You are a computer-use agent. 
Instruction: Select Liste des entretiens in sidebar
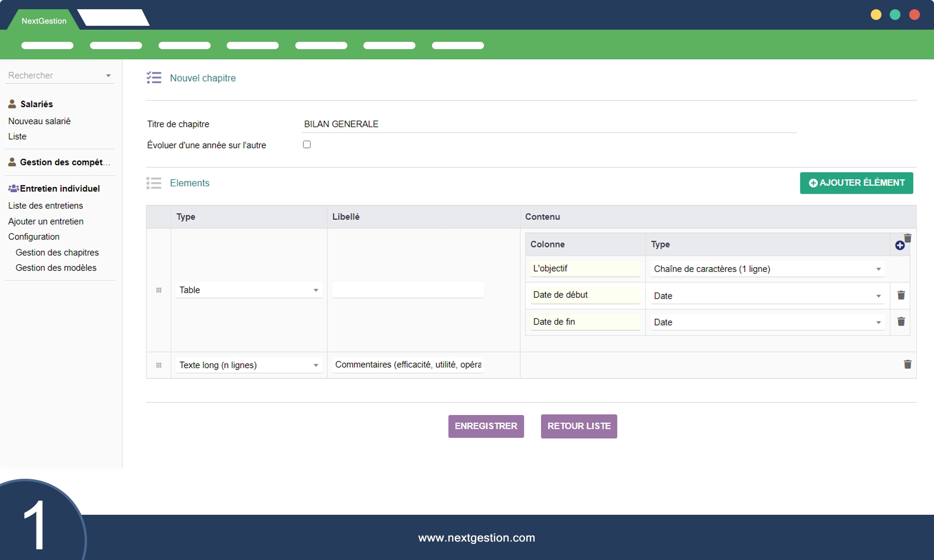pyautogui.click(x=45, y=206)
